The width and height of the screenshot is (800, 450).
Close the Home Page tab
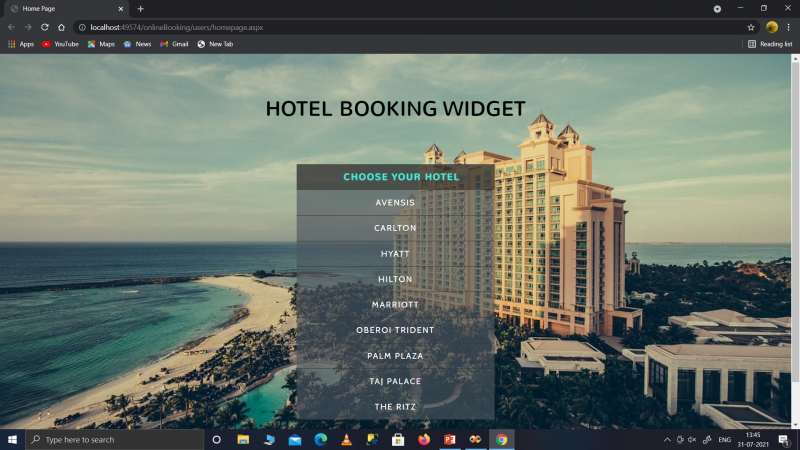coord(121,9)
